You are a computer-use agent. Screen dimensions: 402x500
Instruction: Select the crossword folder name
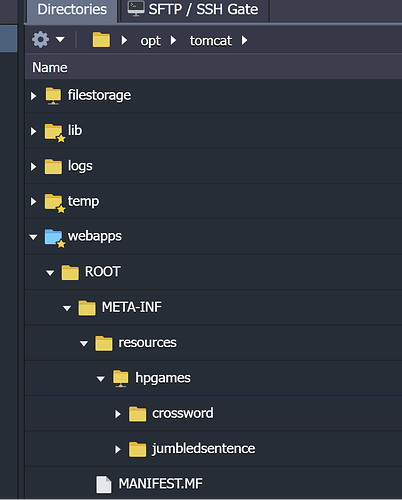pos(183,413)
